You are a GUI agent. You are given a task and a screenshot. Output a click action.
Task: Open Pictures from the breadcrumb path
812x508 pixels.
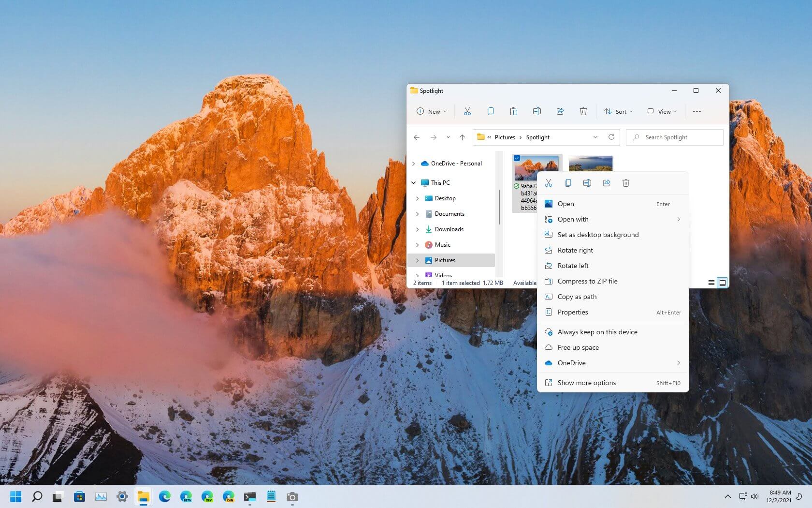coord(504,137)
